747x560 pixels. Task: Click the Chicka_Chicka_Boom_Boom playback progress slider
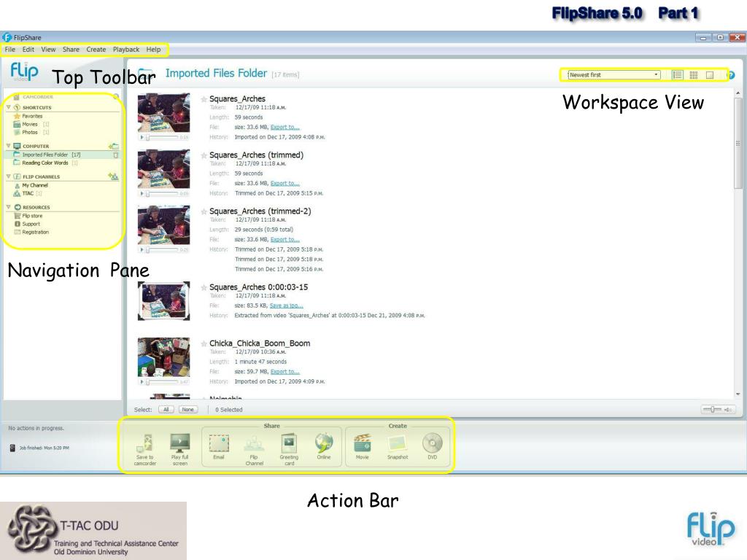click(163, 382)
